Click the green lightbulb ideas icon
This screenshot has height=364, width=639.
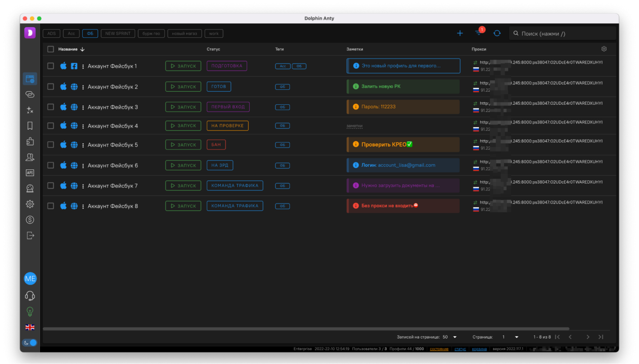click(30, 312)
